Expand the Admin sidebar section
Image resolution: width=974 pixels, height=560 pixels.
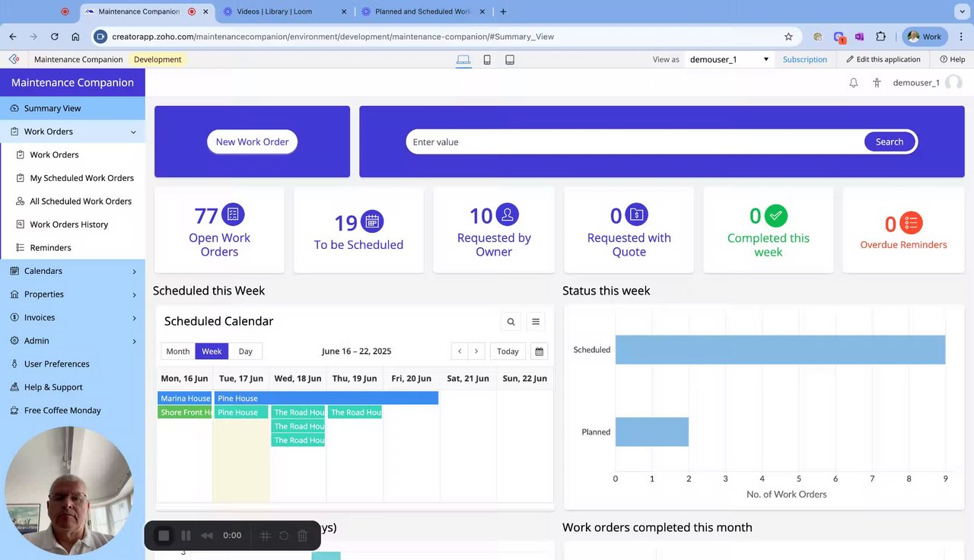click(134, 341)
